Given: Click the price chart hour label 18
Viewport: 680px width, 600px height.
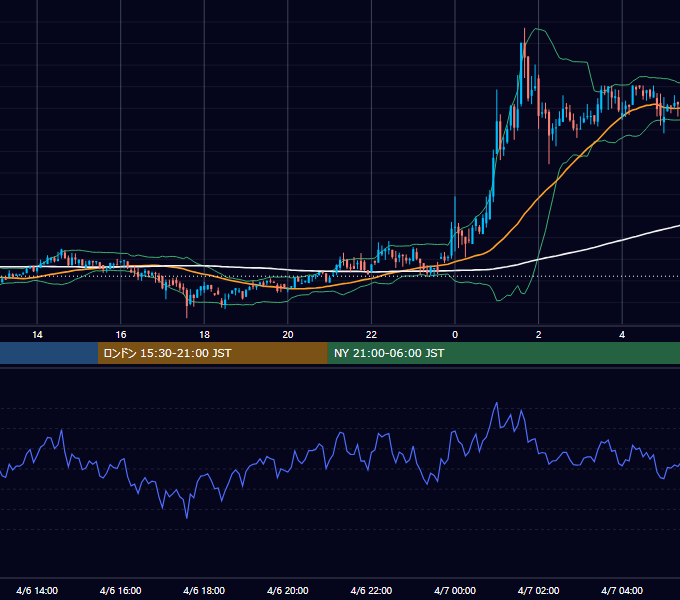Looking at the screenshot, I should (x=204, y=335).
